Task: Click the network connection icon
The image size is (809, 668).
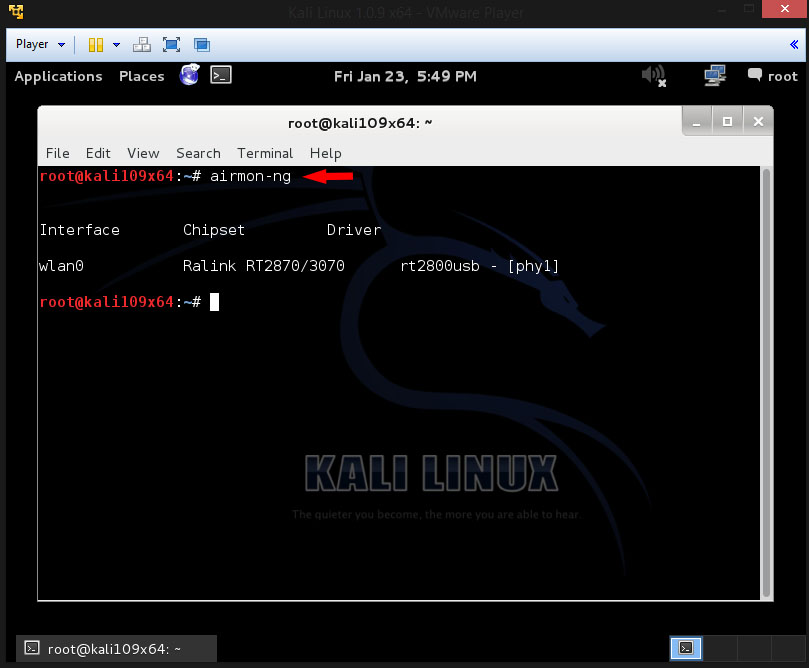Action: tap(715, 75)
